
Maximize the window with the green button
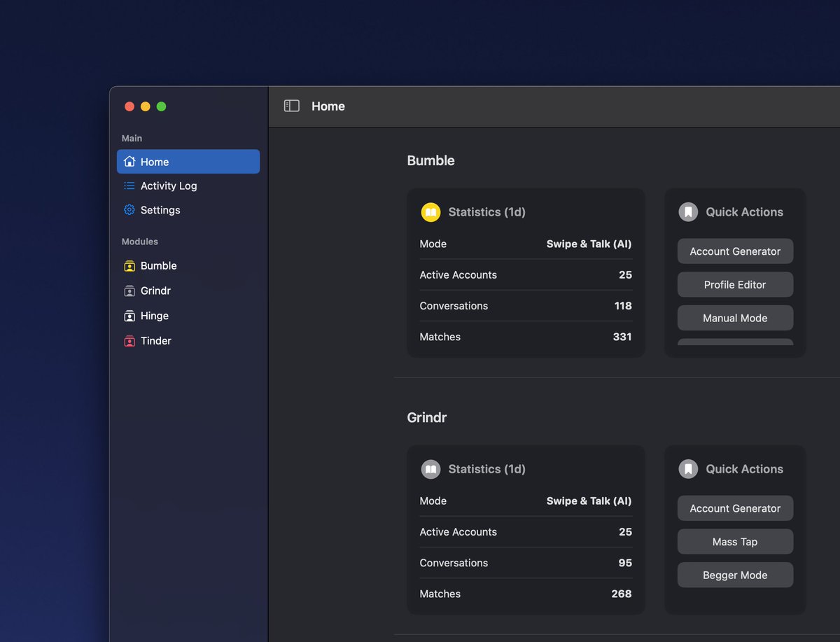tap(161, 106)
